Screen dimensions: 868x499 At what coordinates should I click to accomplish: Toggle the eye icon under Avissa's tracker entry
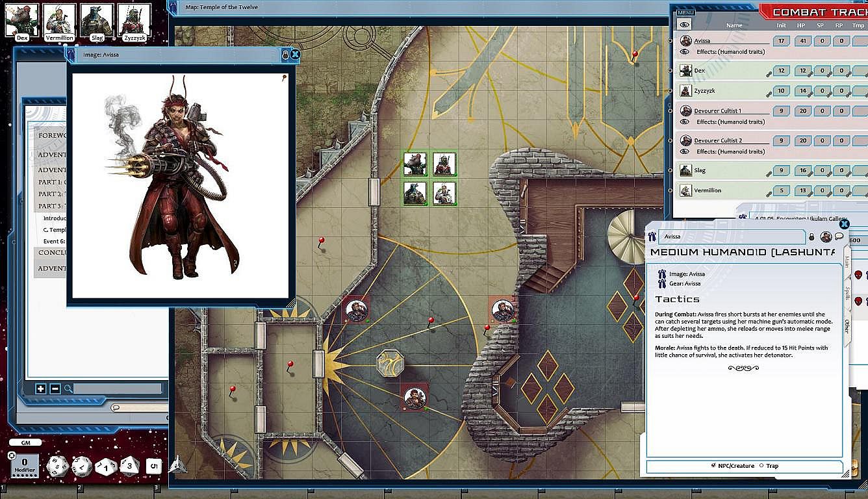coord(685,52)
